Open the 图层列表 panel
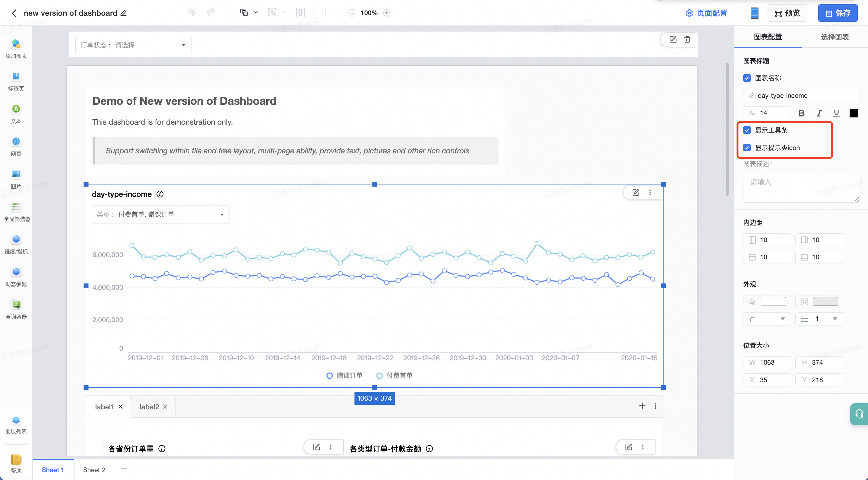The width and height of the screenshot is (868, 480). (x=16, y=424)
